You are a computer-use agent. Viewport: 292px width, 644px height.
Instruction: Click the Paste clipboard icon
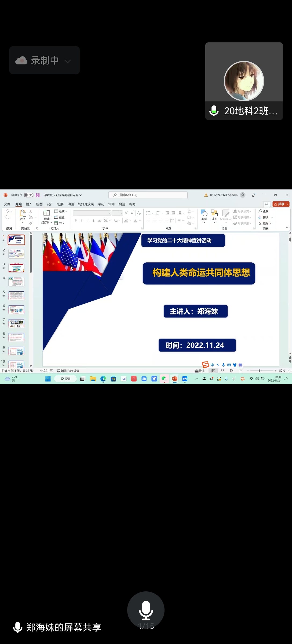pyautogui.click(x=23, y=213)
